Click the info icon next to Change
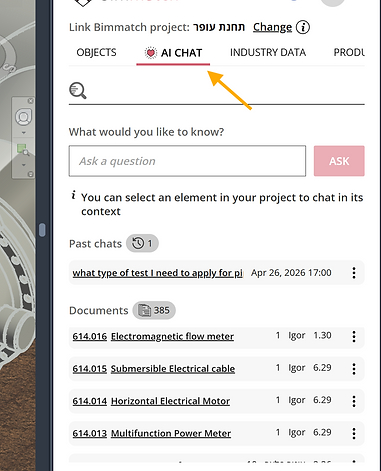The width and height of the screenshot is (381, 471). 303,27
